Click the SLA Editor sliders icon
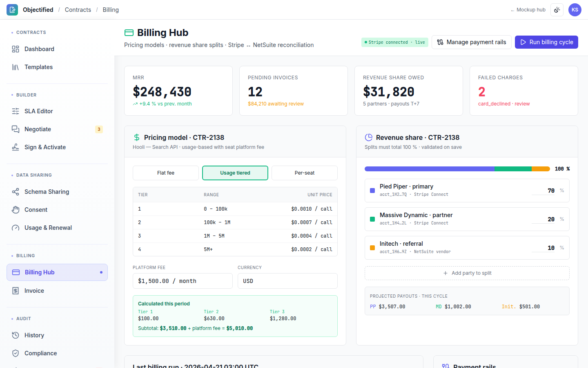This screenshot has width=588, height=368. (x=16, y=111)
